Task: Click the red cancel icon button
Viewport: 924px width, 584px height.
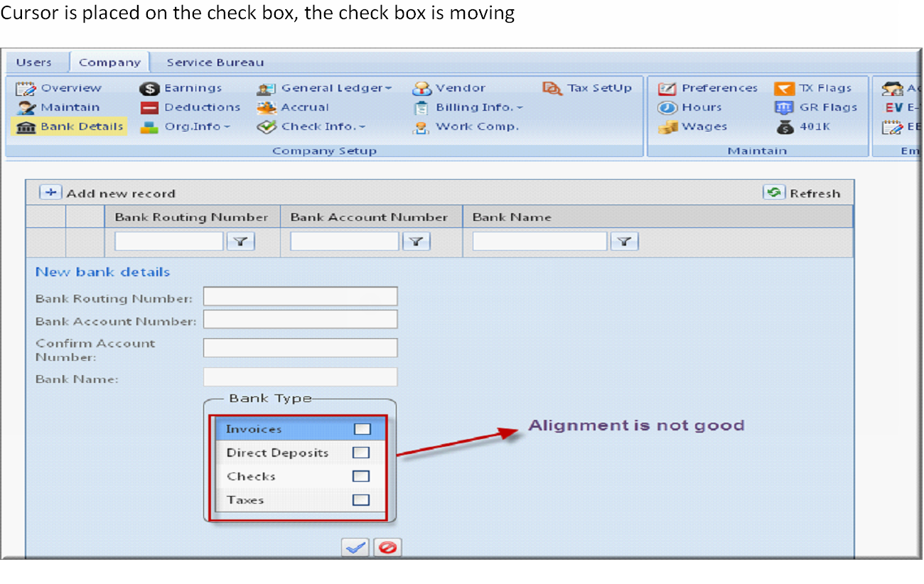Action: (x=388, y=547)
